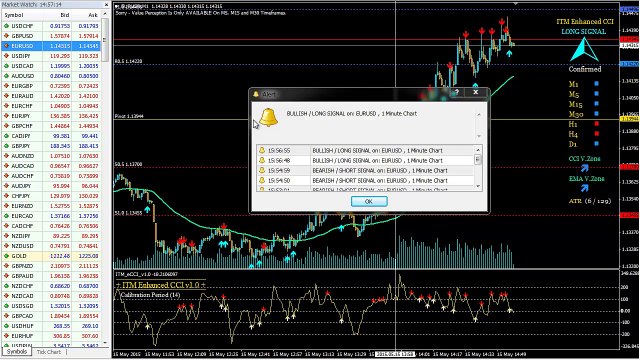640x360 pixels.
Task: Click the GOLD row arrow icon
Action: (6, 256)
